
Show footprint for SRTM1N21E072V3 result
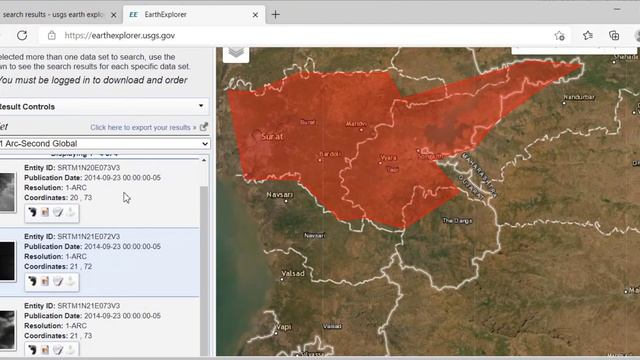32,281
